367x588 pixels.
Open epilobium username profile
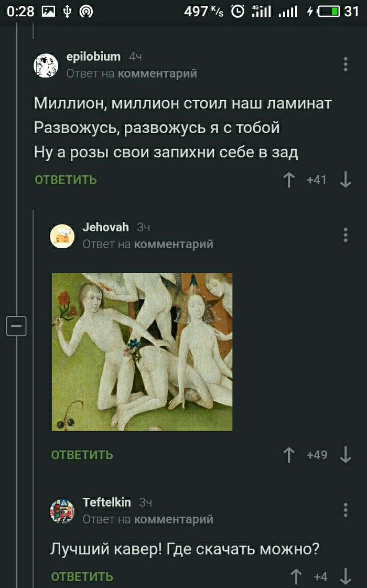point(93,57)
